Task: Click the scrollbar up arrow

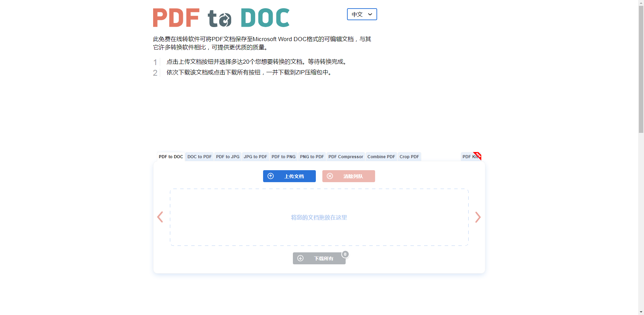Action: click(641, 3)
